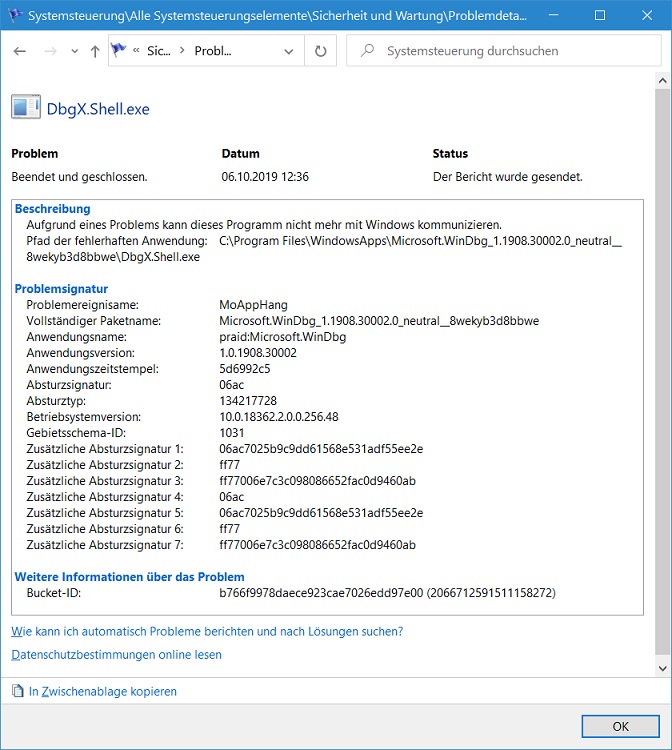
Task: Click the Problemsignatur section heading
Action: click(x=61, y=288)
